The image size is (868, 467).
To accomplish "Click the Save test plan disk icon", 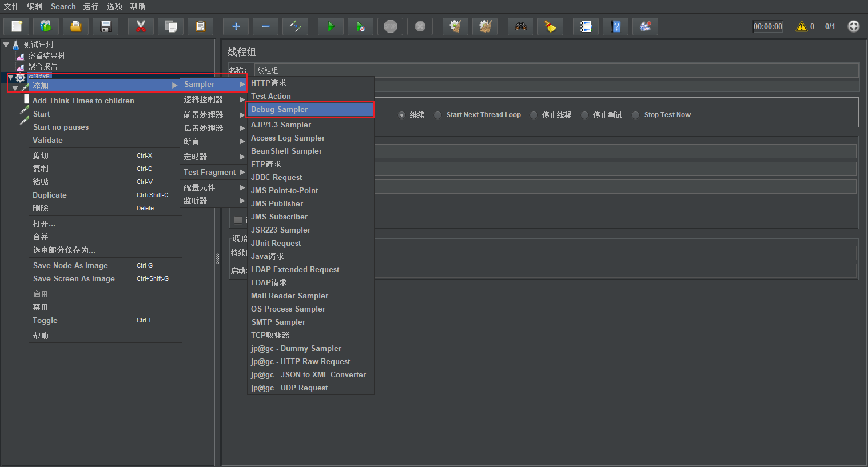I will point(105,26).
